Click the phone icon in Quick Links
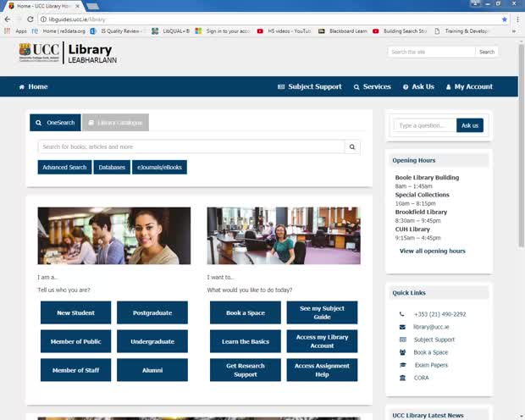This screenshot has width=525, height=420. pyautogui.click(x=402, y=314)
